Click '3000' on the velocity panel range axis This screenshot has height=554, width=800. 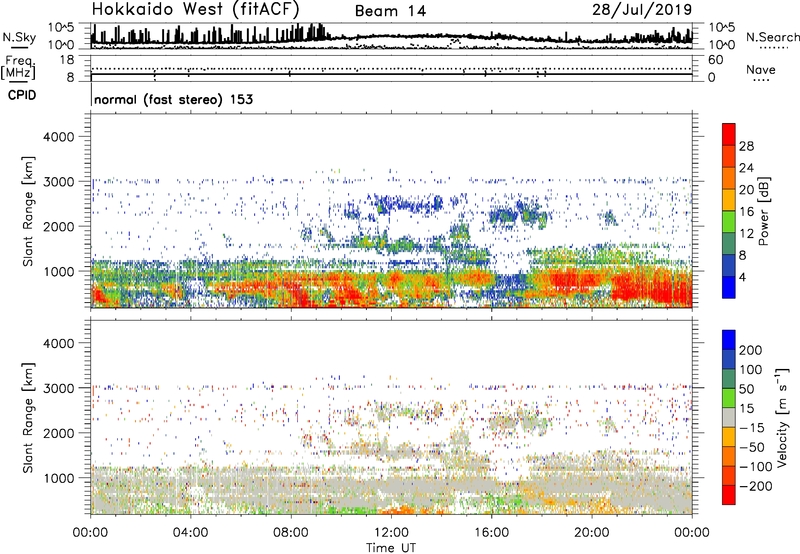[58, 388]
